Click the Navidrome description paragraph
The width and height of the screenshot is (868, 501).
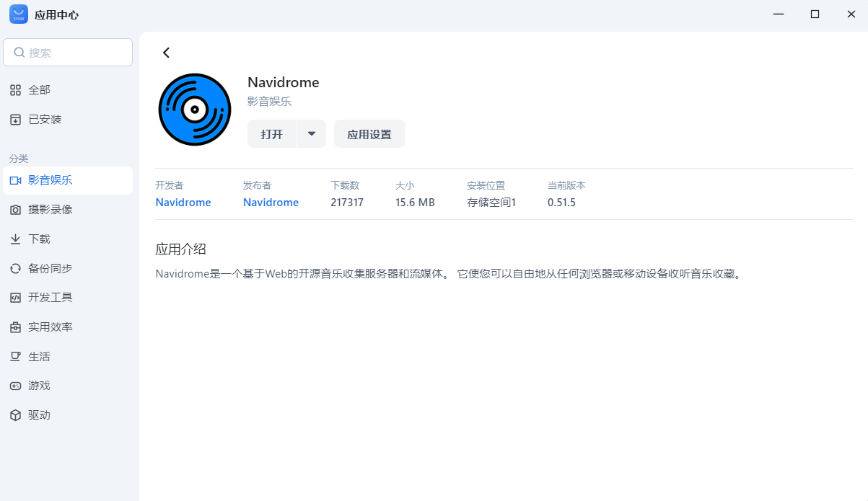pos(449,274)
